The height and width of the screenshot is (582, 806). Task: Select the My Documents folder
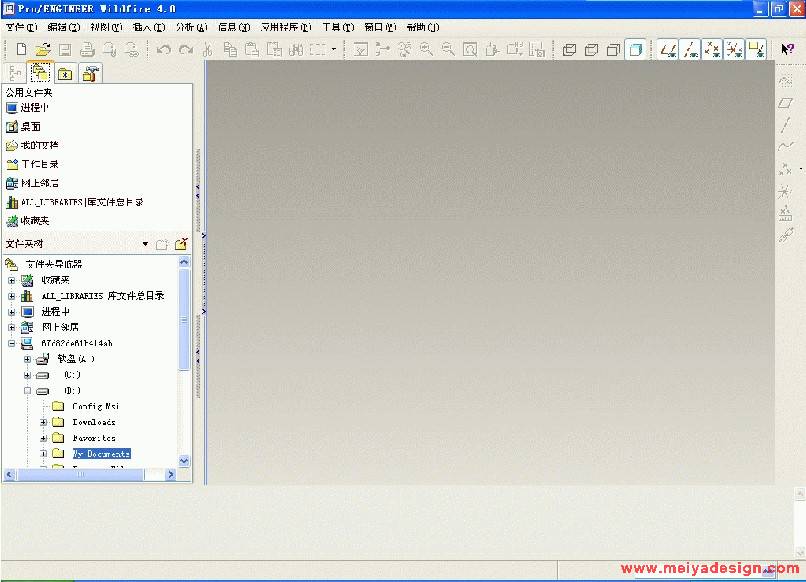(x=101, y=454)
